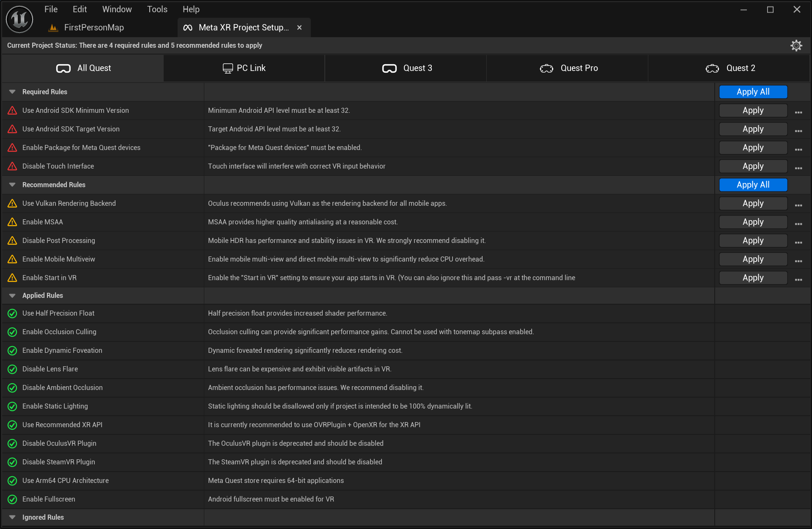Select the Quest 2 headset icon
The image size is (812, 529).
712,68
